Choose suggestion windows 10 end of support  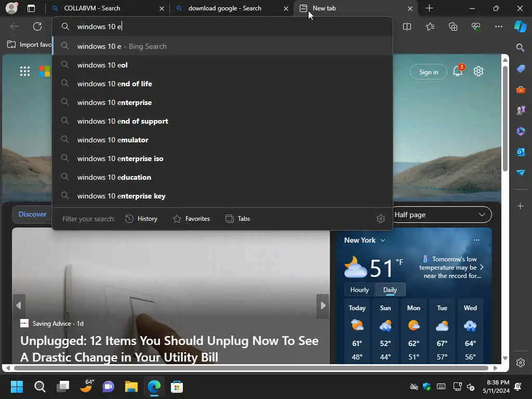(x=222, y=121)
